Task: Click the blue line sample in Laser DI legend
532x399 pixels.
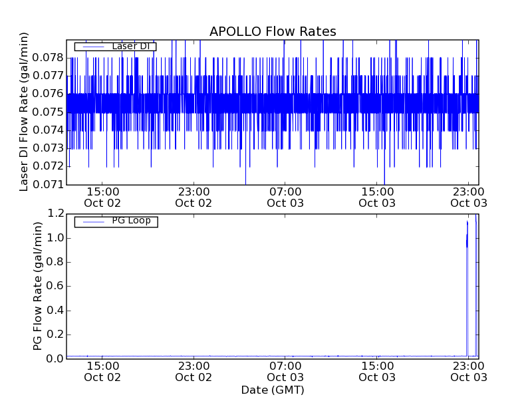Action: click(x=92, y=47)
